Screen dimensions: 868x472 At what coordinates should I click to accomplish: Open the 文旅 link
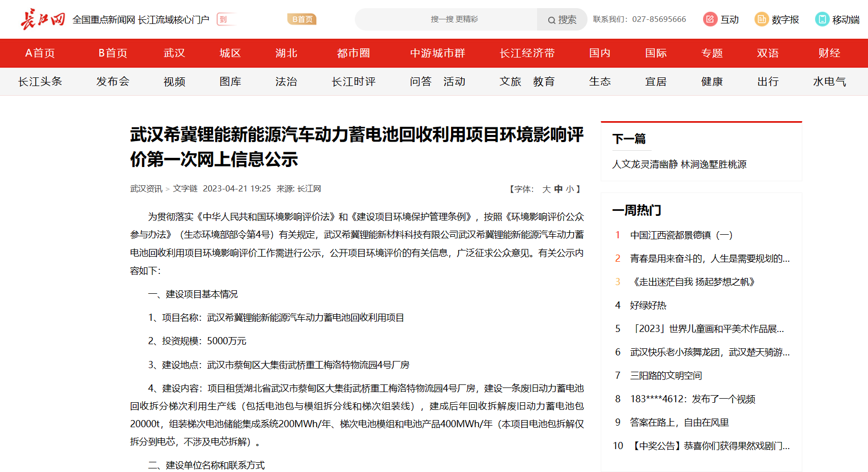click(510, 81)
